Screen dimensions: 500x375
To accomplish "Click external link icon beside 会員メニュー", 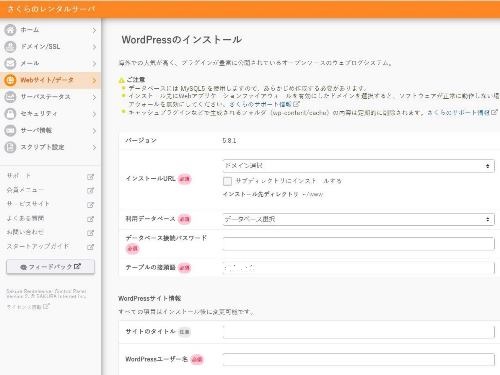I will pos(90,191).
